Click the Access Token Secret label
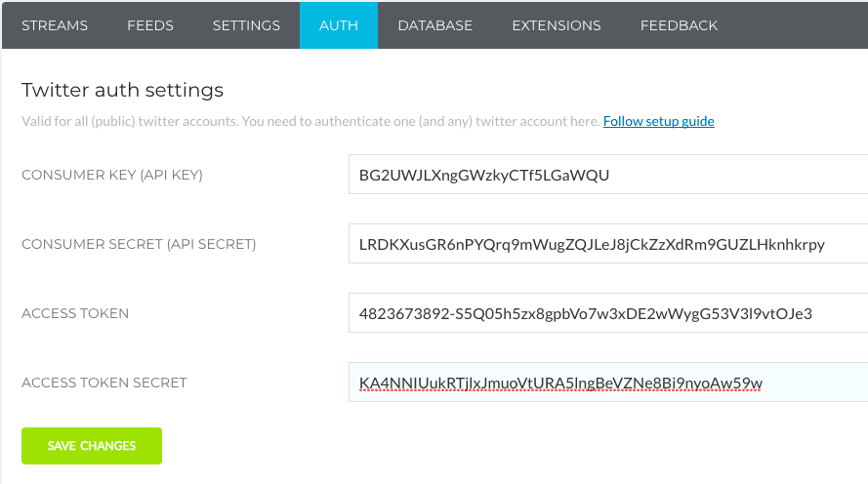This screenshot has width=868, height=484. [104, 383]
